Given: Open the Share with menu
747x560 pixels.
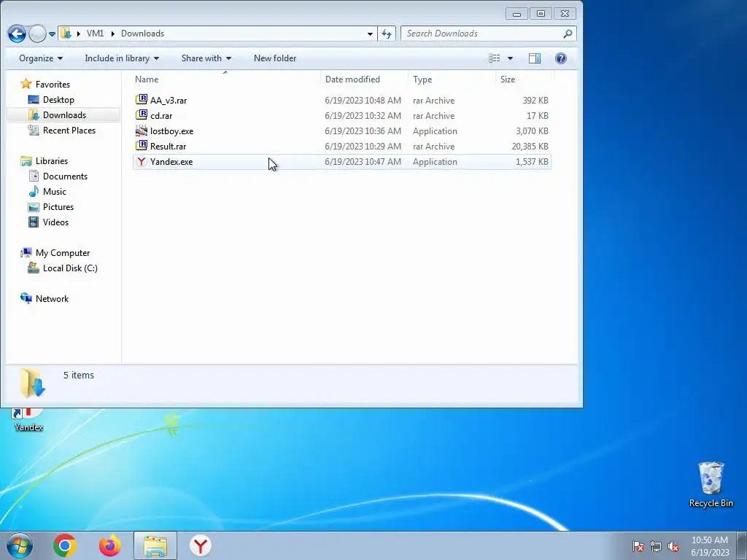Looking at the screenshot, I should pos(206,58).
